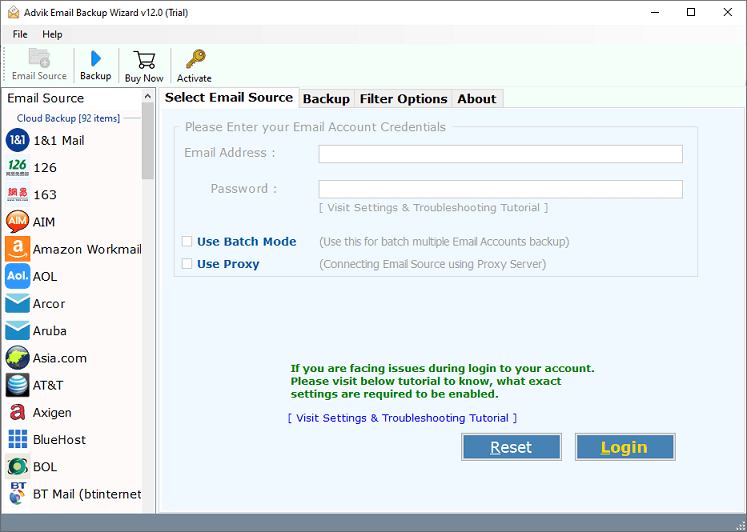Screen dimensions: 747x532
Task: Select the Aruba envelope icon
Action: 18,331
